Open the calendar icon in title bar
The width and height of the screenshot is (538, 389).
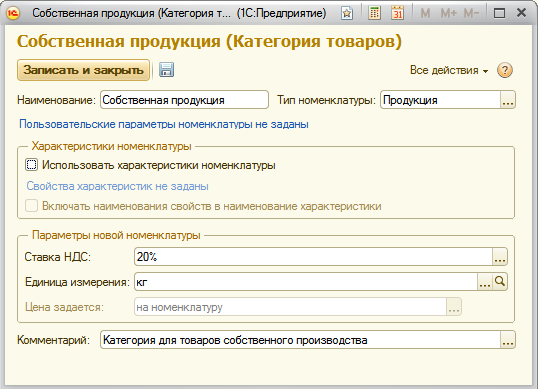[x=397, y=13]
